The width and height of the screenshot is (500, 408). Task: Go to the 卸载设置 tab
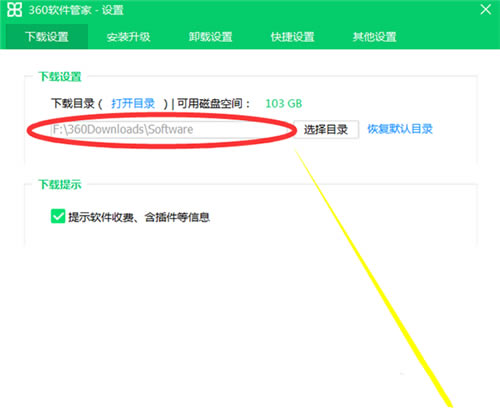210,37
